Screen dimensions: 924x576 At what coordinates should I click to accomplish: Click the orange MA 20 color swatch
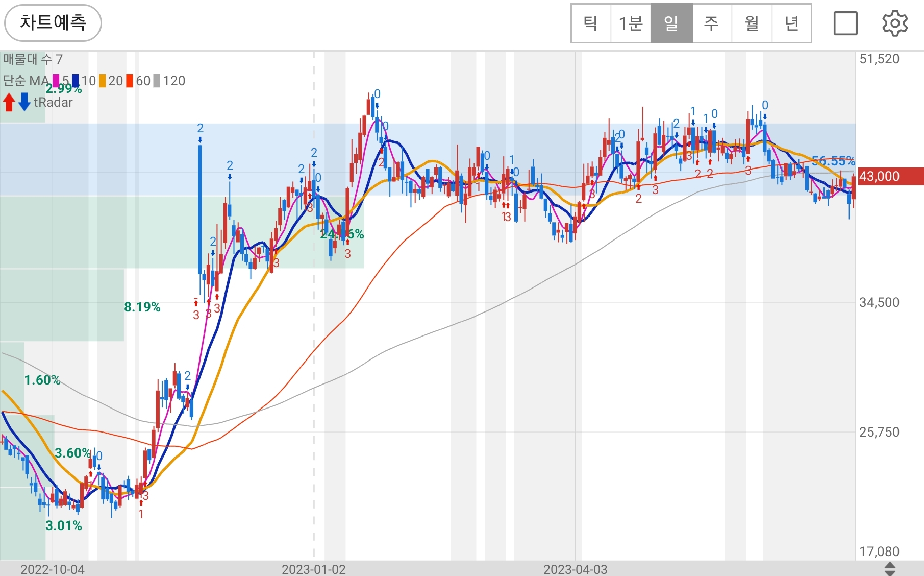tap(103, 81)
